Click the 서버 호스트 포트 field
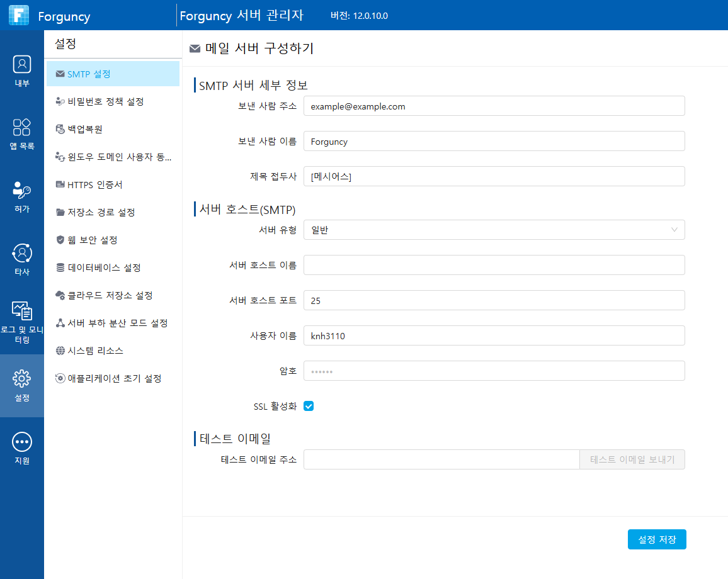Viewport: 728px width, 579px height. 494,300
